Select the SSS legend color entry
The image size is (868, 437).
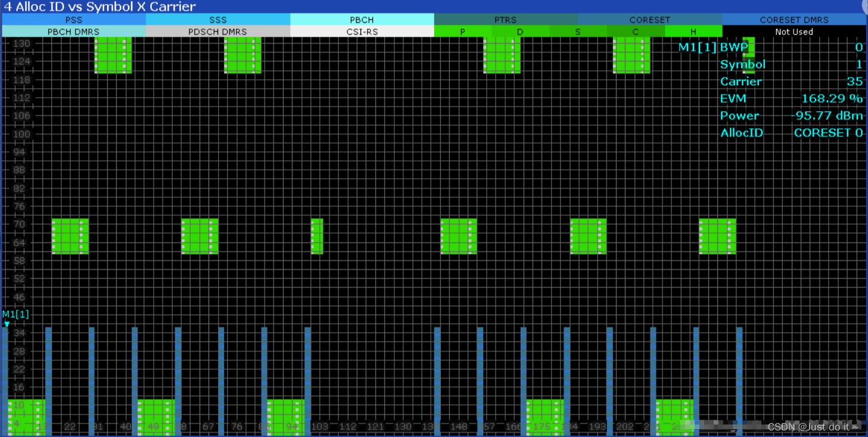218,20
